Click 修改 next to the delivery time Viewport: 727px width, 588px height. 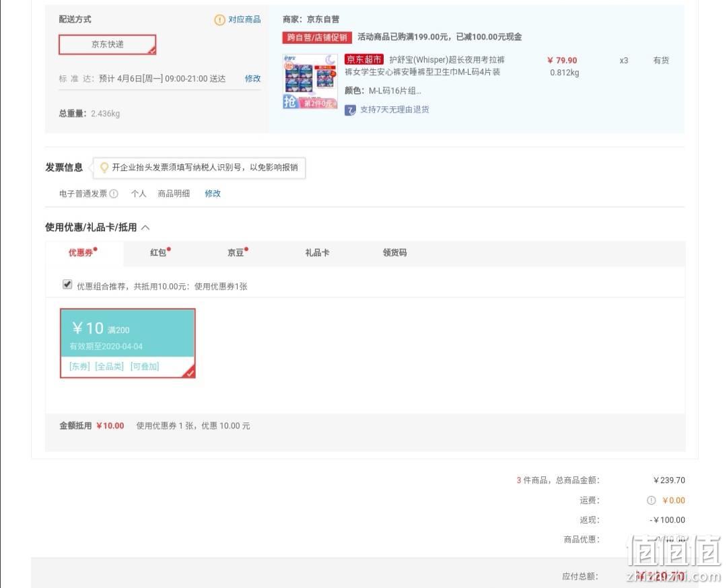(252, 78)
